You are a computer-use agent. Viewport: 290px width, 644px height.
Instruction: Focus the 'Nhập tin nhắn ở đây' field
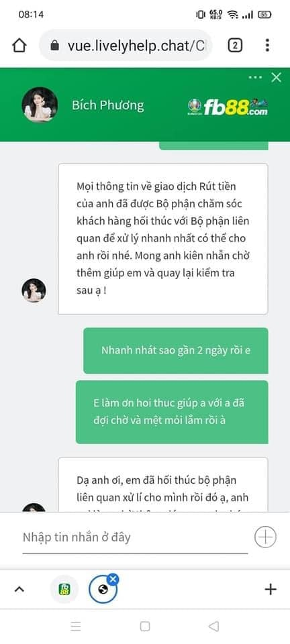(135, 537)
